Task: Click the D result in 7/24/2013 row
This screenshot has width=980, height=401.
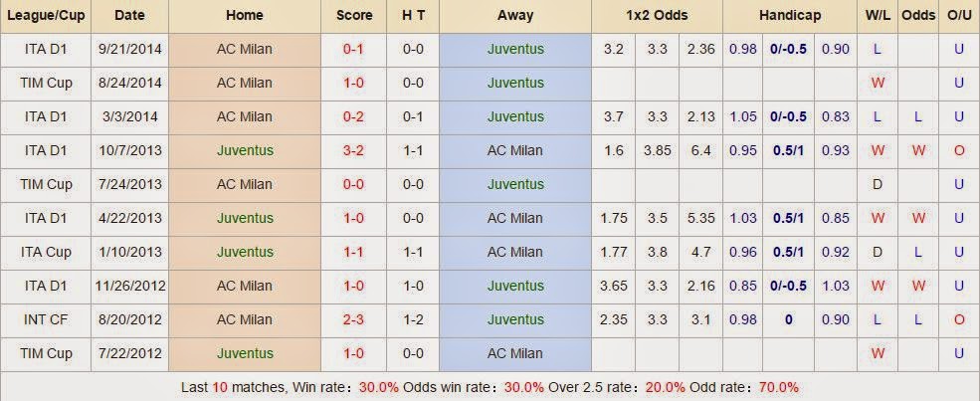Action: [x=878, y=185]
